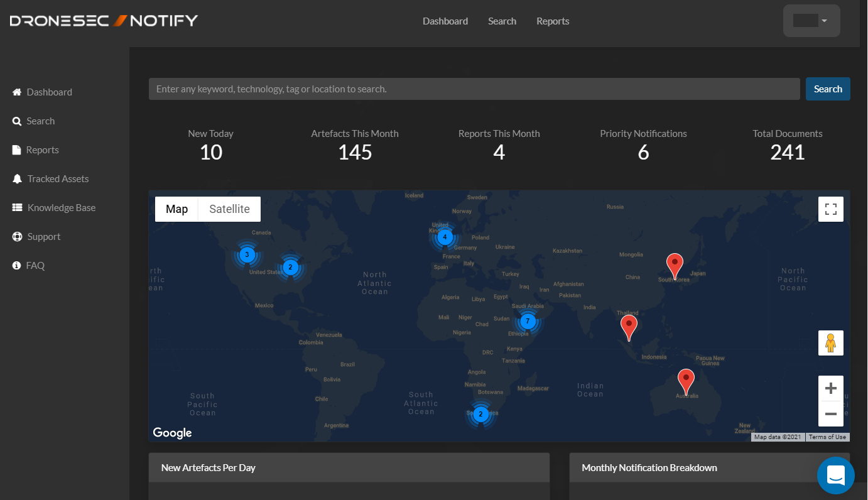
Task: Open Search in top navigation
Action: (502, 21)
